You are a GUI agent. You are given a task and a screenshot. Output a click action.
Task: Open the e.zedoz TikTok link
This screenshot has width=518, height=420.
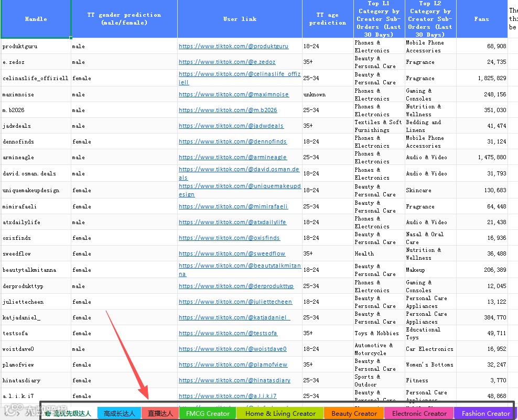point(227,62)
